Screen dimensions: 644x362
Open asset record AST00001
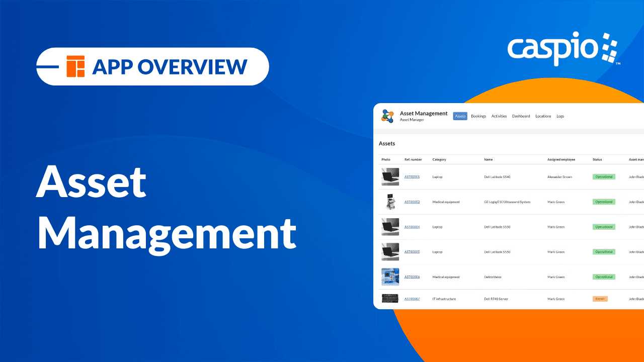413,176
